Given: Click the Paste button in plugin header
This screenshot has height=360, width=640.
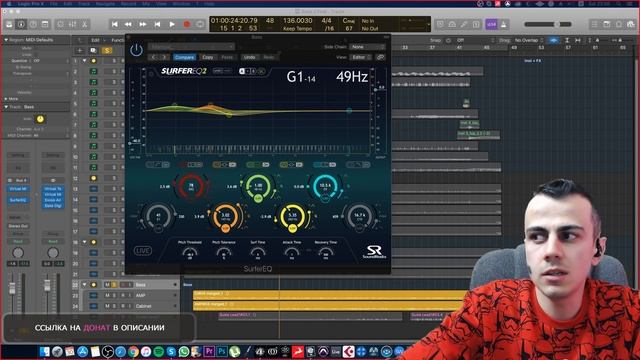Looking at the screenshot, I should pos(227,57).
